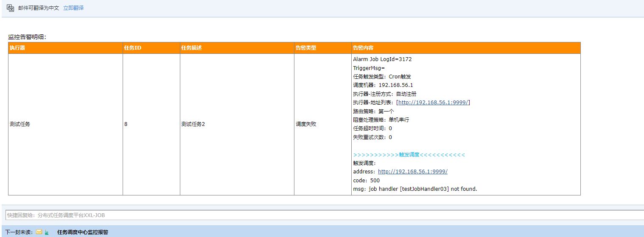644x237 pixels.
Task: Click the 调度机器:192.168.56.1 line
Action: pos(383,85)
